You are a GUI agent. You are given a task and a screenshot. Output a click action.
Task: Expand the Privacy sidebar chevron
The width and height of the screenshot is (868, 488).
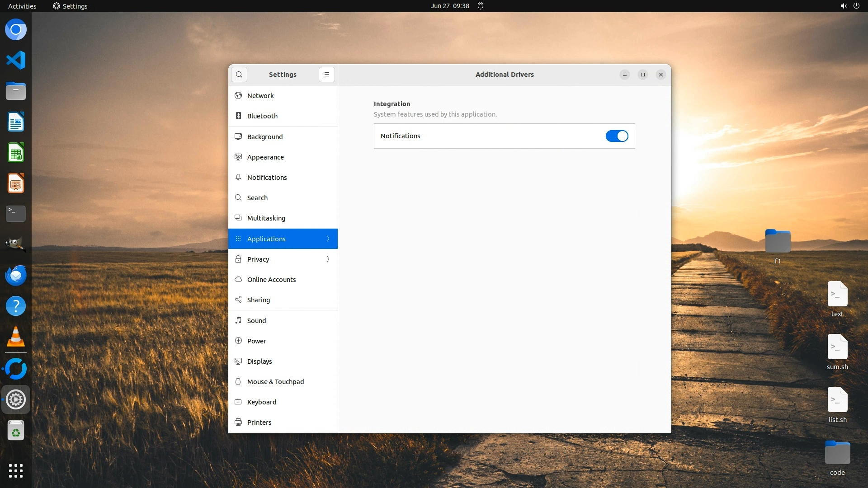coord(328,259)
